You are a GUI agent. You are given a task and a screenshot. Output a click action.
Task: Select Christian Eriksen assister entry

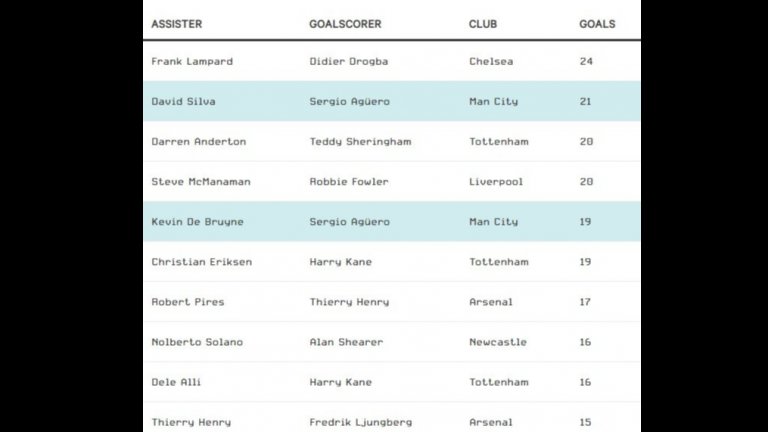pyautogui.click(x=201, y=262)
